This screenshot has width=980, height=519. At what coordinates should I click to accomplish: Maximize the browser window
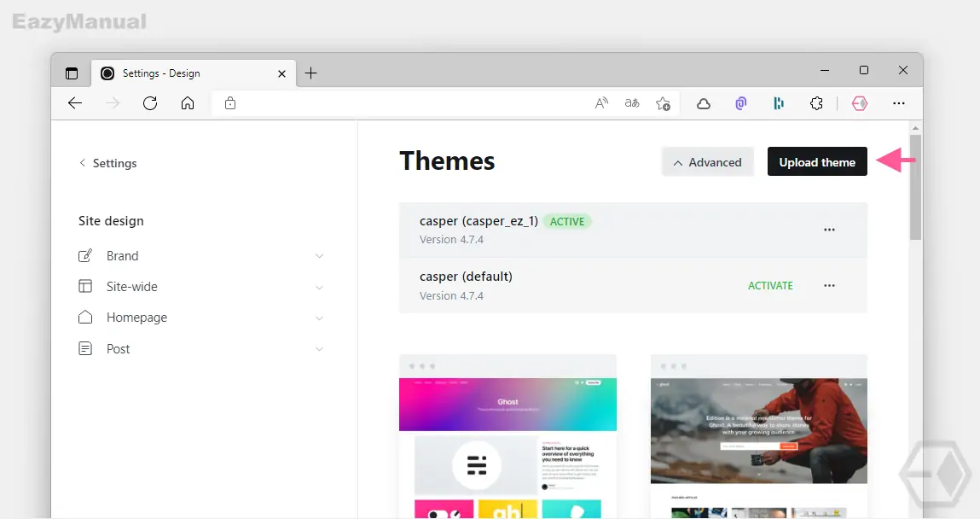click(x=864, y=70)
